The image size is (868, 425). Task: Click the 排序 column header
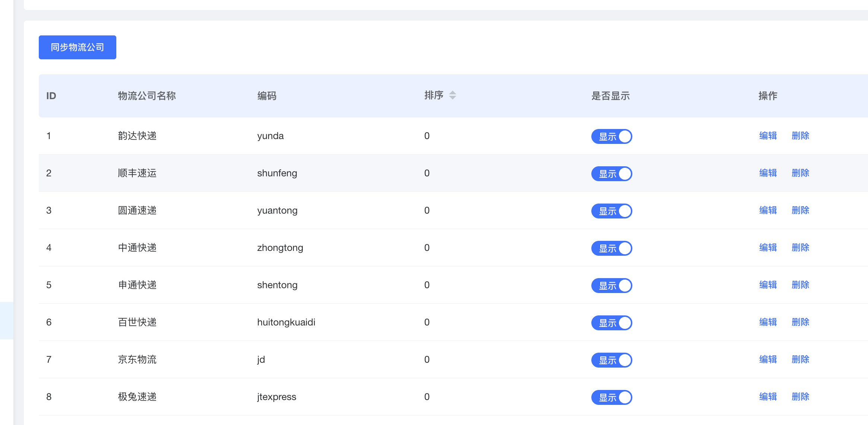[434, 95]
